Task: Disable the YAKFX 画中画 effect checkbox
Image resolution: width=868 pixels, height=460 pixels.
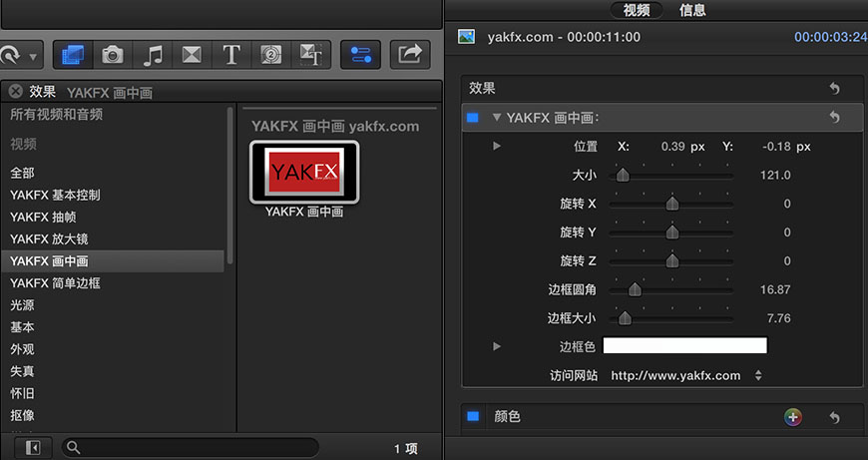Action: click(473, 118)
